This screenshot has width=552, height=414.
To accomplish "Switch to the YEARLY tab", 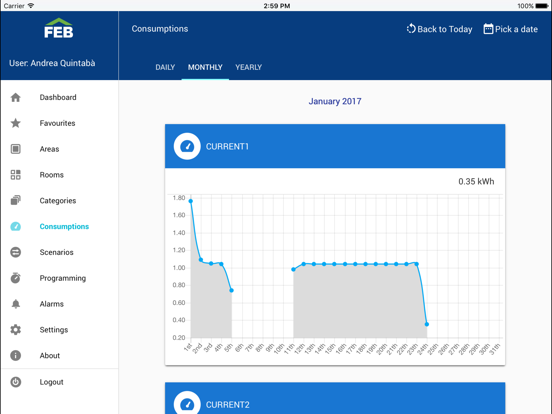I will click(249, 67).
